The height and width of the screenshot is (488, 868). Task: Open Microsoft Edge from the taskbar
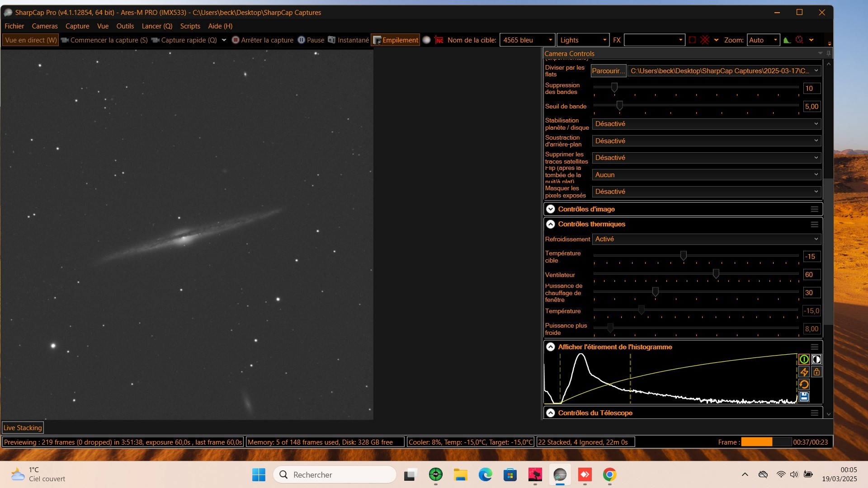coord(485,474)
